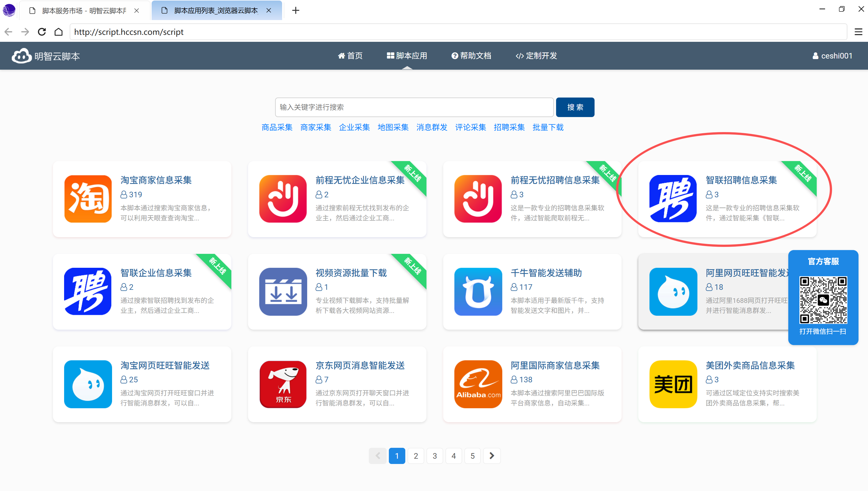Open the 阿里网页旺旺智能发送 app icon
The image size is (868, 491).
pos(673,291)
